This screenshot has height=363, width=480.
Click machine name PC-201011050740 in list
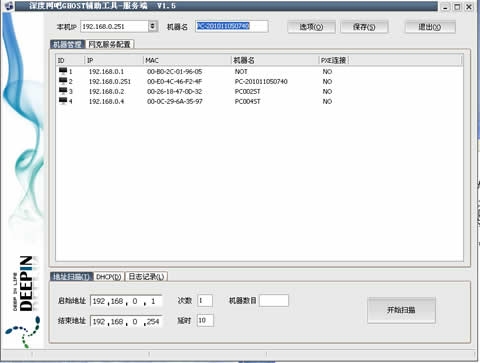[x=261, y=81]
